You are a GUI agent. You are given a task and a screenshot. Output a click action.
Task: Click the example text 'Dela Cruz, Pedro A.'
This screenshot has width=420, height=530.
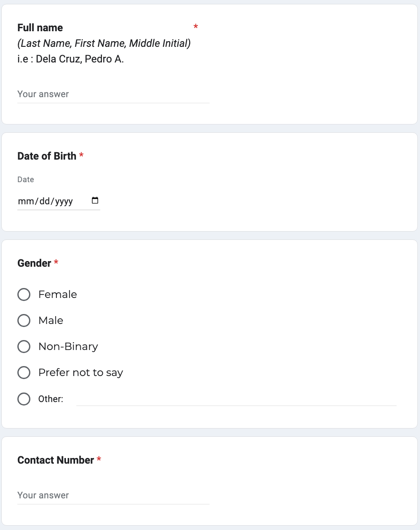80,59
